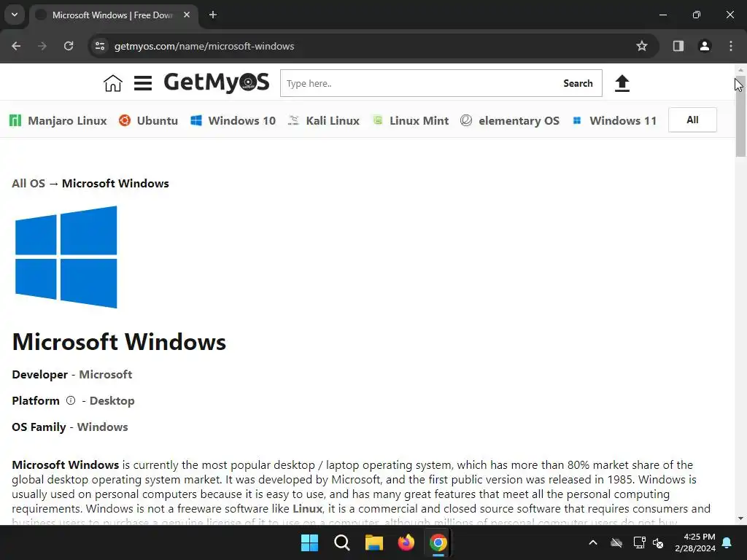Click the All OS button

pos(692,120)
